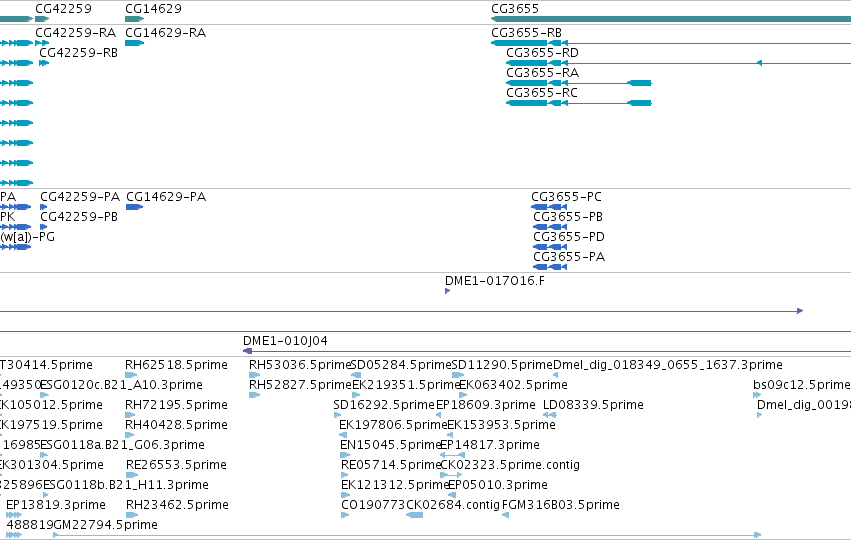The height and width of the screenshot is (540, 851).
Task: Open the ESG0118b.B21_H11.3prime label
Action: click(126, 485)
